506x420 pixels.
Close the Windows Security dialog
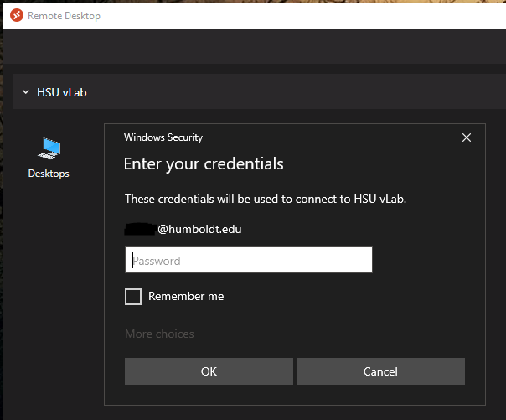[467, 137]
